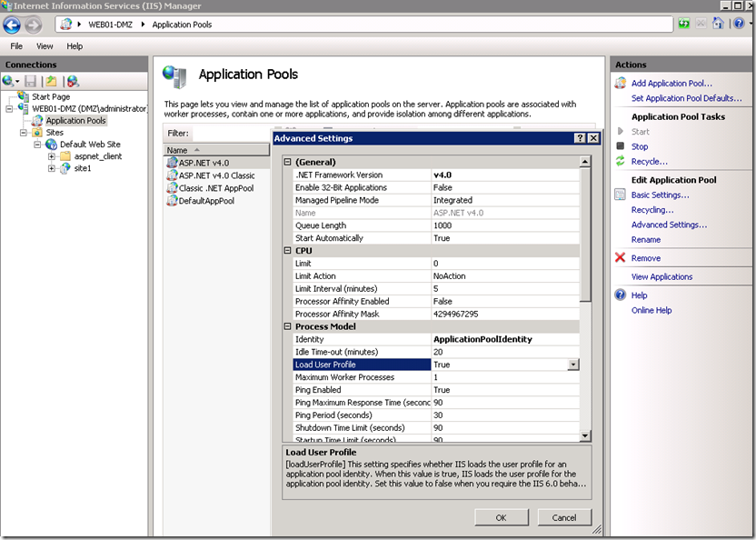Click OK in Advanced Settings dialog

502,517
